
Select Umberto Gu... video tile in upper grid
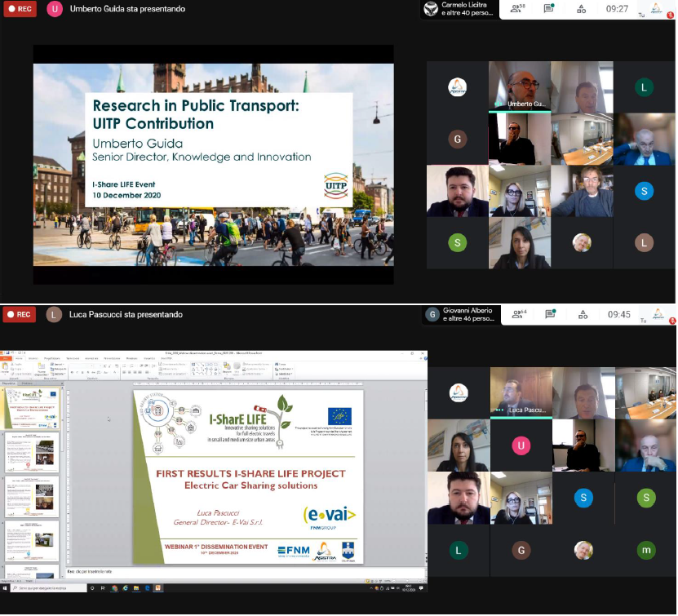pos(520,86)
